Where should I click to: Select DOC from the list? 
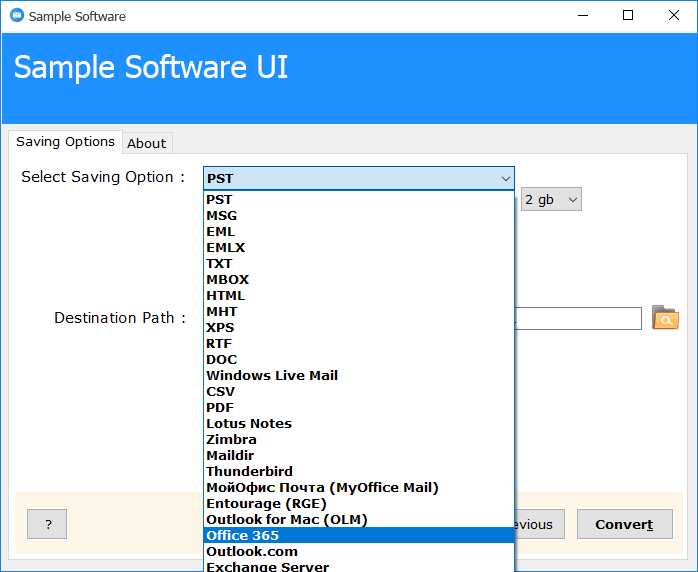(x=359, y=360)
